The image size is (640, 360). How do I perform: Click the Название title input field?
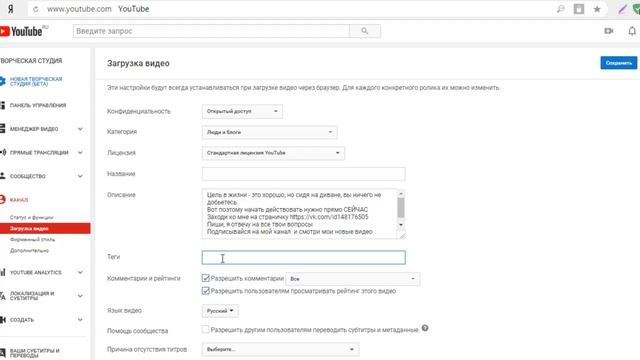pyautogui.click(x=303, y=174)
